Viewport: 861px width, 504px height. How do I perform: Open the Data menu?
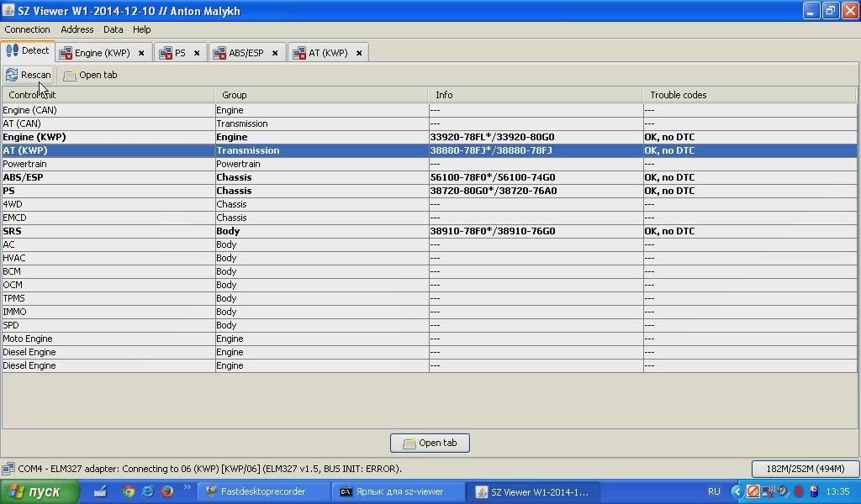[113, 29]
